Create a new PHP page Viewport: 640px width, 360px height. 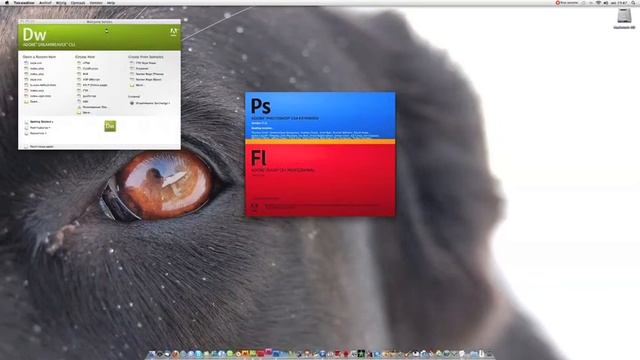pos(85,74)
